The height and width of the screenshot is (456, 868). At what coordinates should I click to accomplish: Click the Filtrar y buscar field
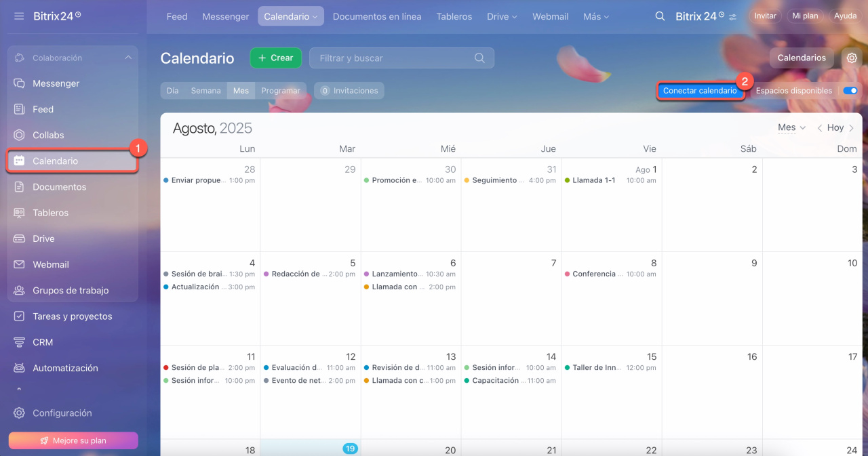(x=401, y=58)
